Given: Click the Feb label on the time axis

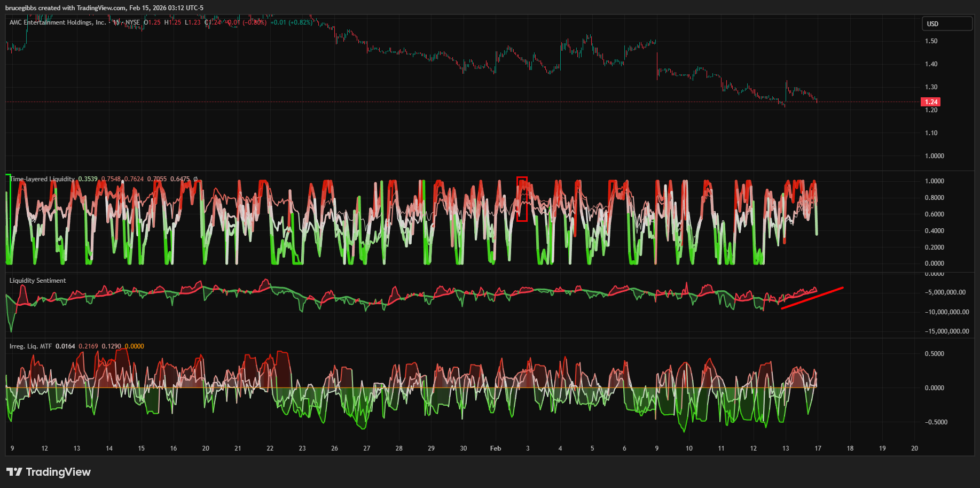Looking at the screenshot, I should pyautogui.click(x=496, y=448).
